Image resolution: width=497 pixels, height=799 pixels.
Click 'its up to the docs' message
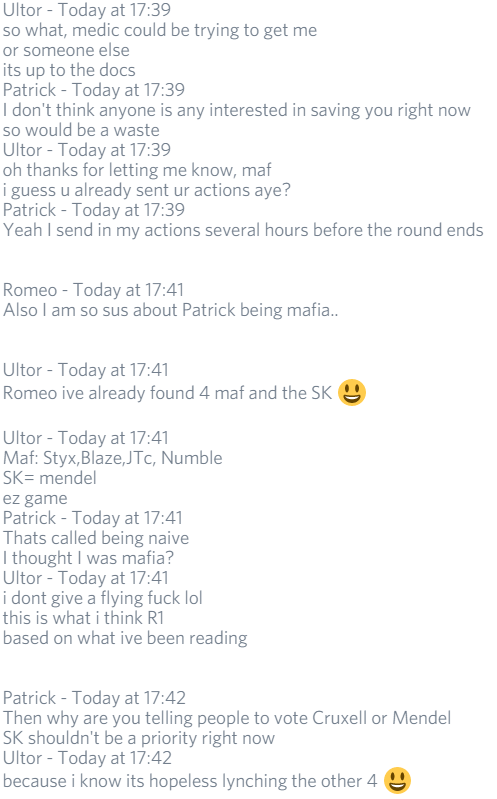pos(69,70)
